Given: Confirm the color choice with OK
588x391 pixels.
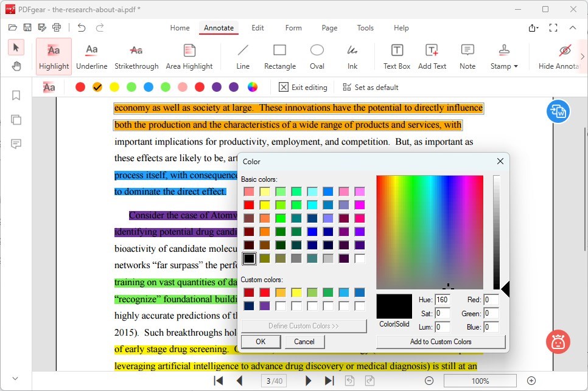Looking at the screenshot, I should (x=261, y=341).
